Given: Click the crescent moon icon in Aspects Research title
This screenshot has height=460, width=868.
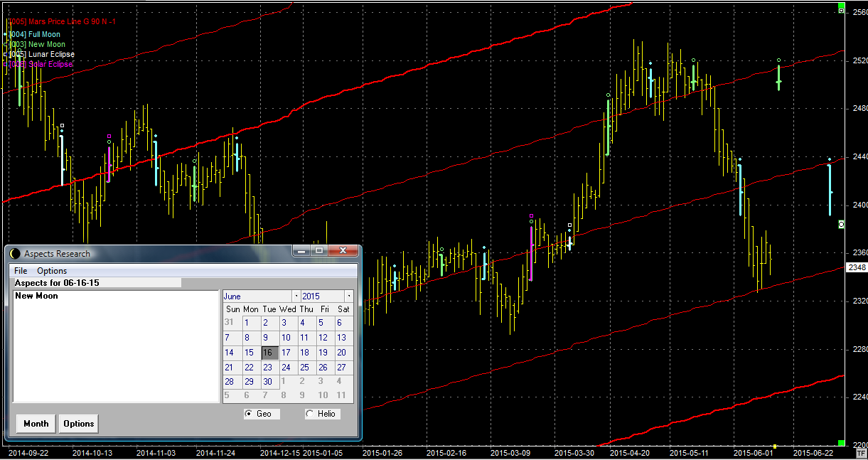Looking at the screenshot, I should pyautogui.click(x=15, y=254).
